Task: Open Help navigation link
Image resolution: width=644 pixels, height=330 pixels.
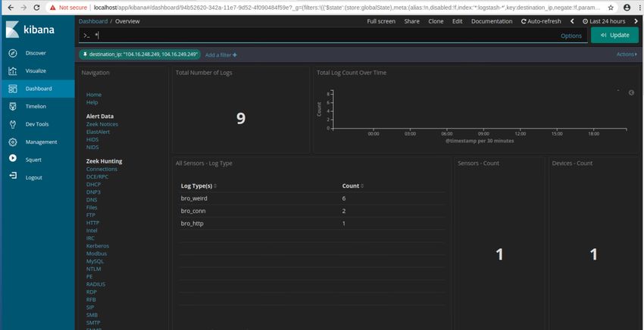Action: (x=92, y=102)
